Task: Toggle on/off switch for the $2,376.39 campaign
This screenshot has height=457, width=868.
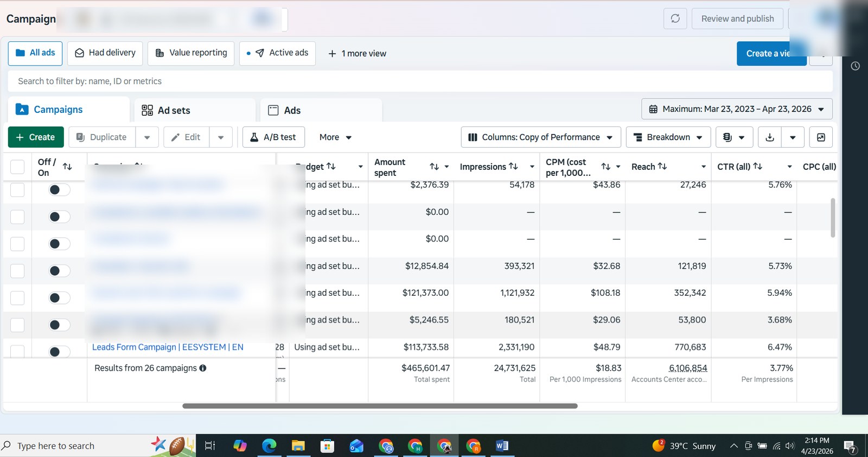Action: 59,189
